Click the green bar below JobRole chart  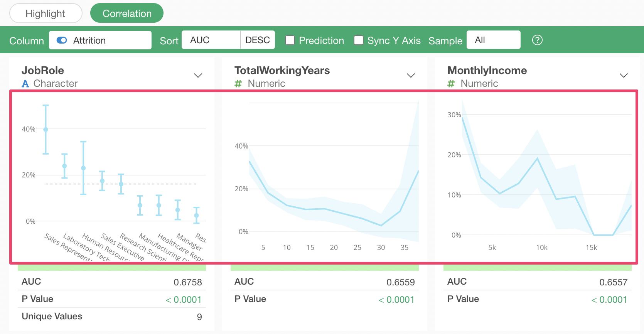click(112, 268)
